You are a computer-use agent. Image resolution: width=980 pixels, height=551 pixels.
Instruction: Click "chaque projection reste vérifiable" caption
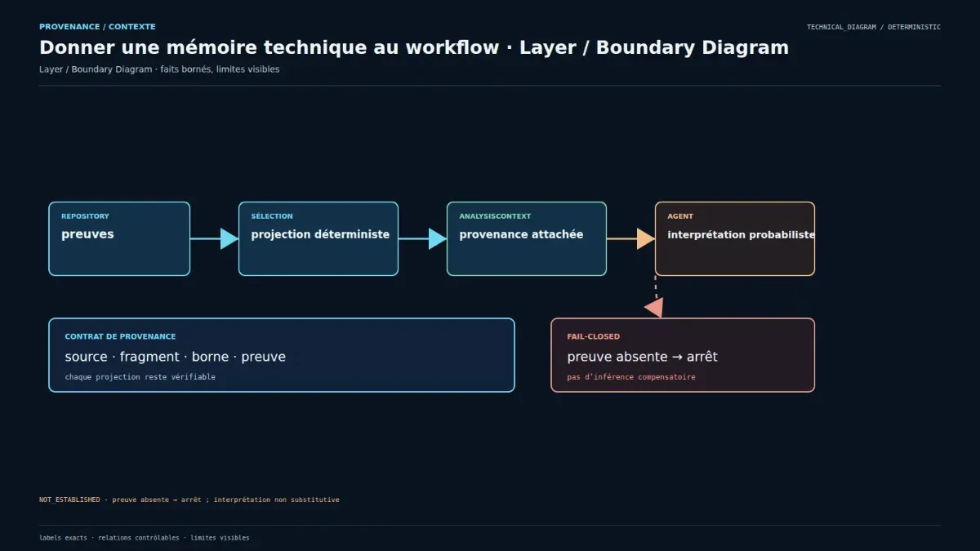[x=140, y=377]
